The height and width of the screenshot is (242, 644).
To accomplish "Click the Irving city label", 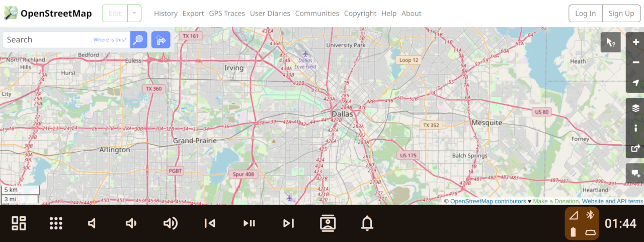I will pos(233,68).
